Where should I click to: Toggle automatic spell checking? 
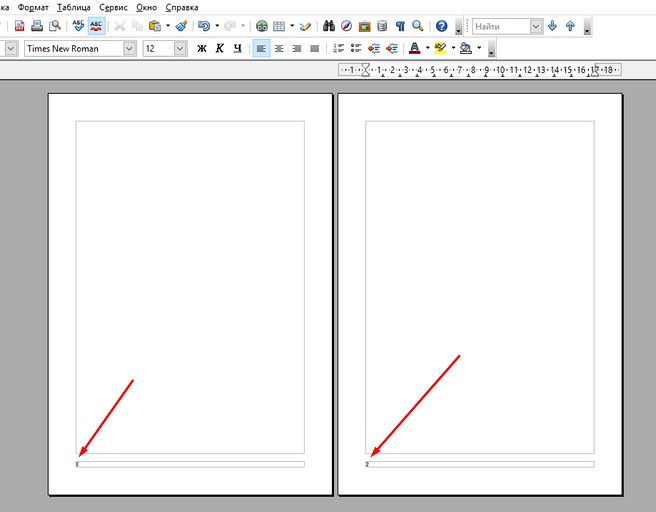[x=97, y=26]
